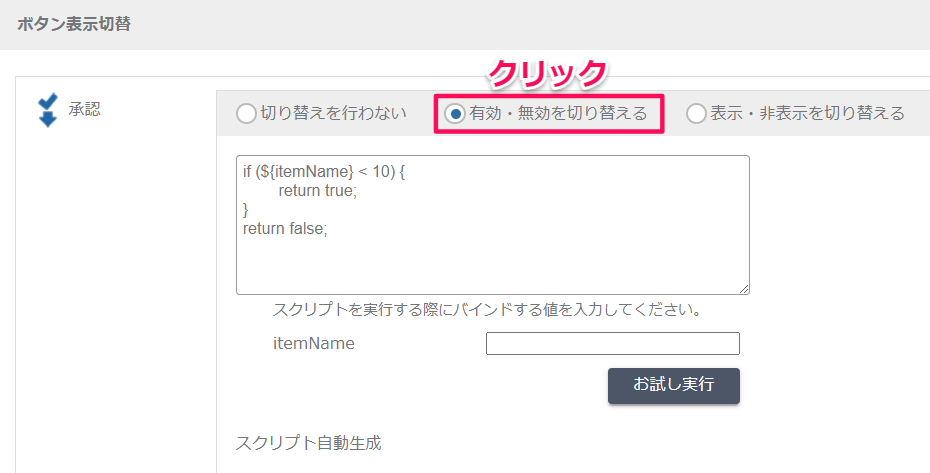The image size is (930, 473).
Task: Click the 承認 label text
Action: (84, 109)
